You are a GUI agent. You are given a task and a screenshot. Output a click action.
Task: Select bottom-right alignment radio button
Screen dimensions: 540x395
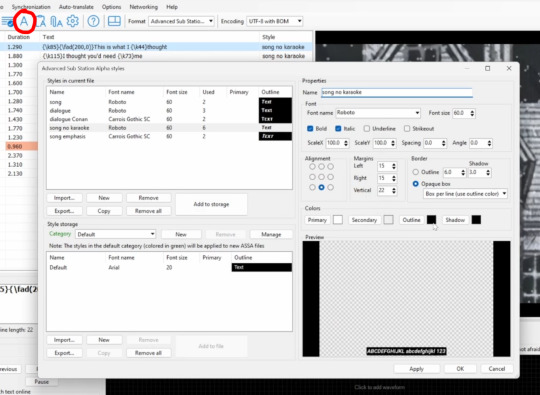[331, 187]
